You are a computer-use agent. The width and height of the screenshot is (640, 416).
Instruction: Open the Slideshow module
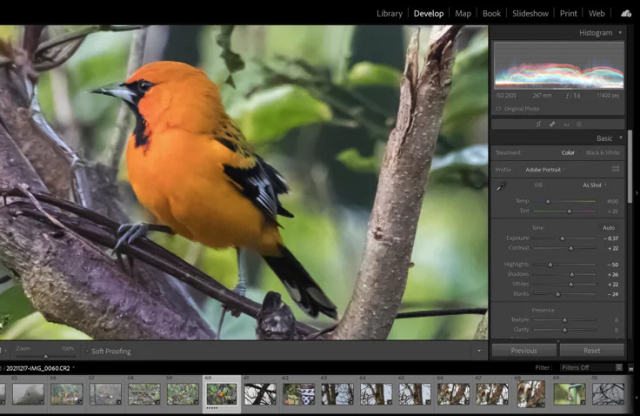(x=530, y=13)
